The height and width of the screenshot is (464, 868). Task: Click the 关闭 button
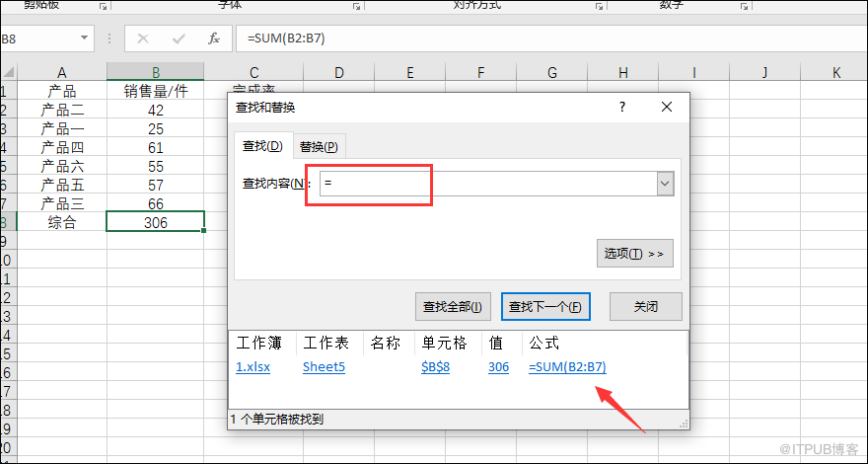[646, 306]
